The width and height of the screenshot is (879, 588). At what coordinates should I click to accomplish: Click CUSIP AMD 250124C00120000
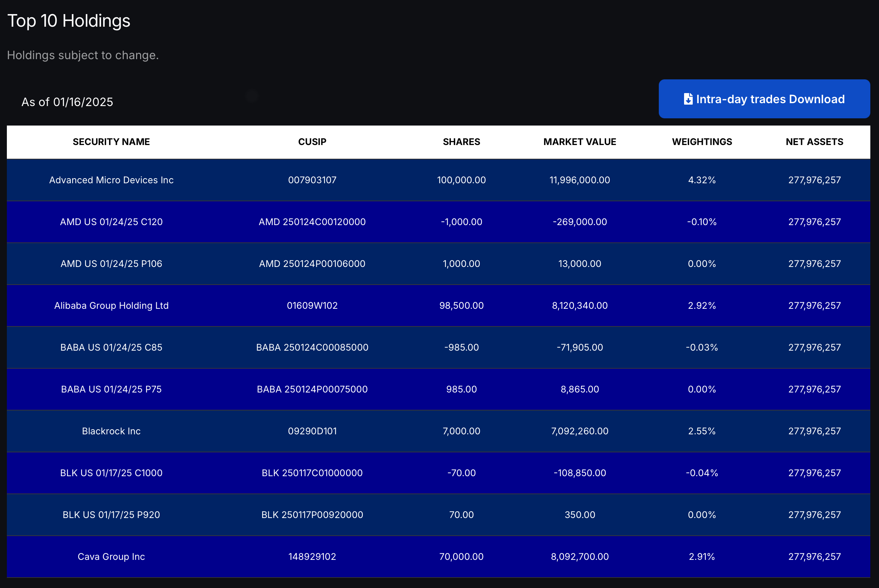pyautogui.click(x=312, y=222)
